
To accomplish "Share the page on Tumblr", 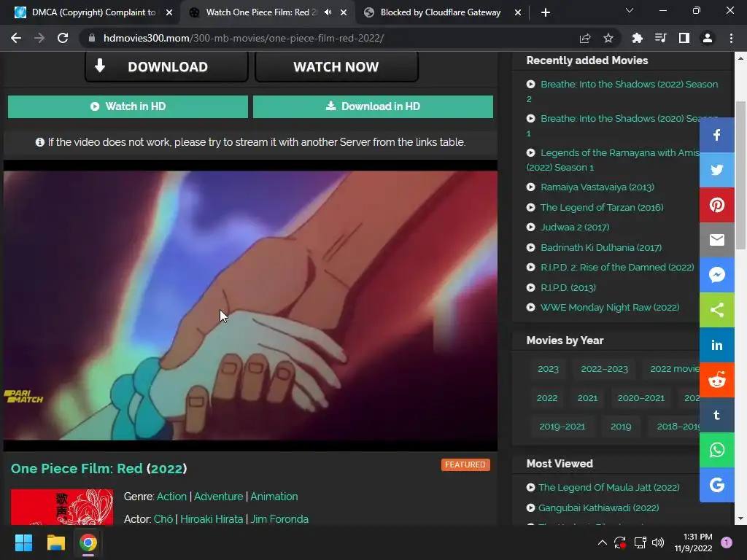I will 716,415.
